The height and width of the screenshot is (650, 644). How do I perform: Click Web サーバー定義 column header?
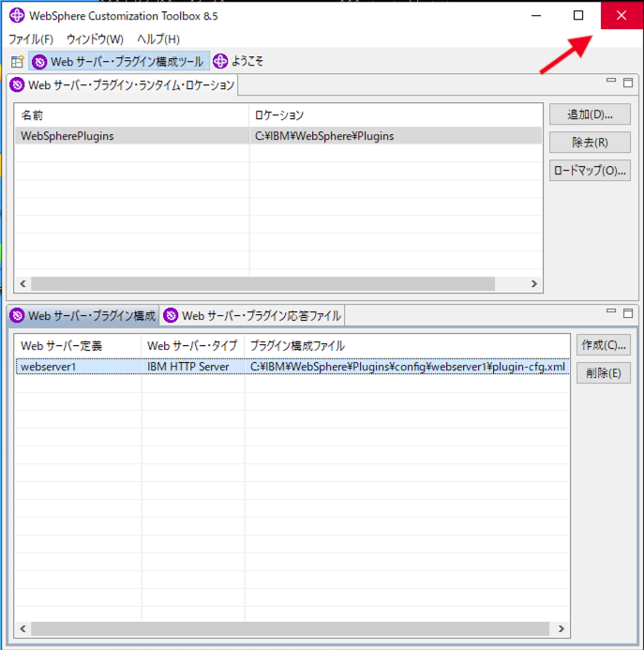79,346
